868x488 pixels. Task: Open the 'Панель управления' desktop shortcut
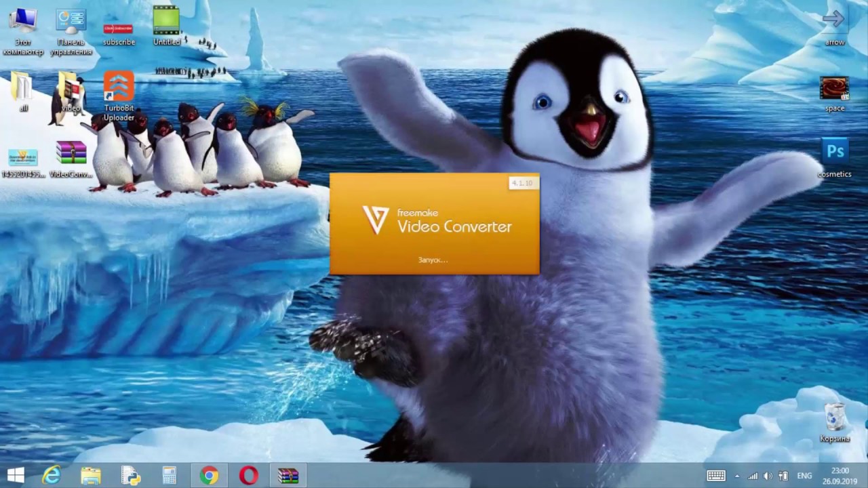point(71,30)
